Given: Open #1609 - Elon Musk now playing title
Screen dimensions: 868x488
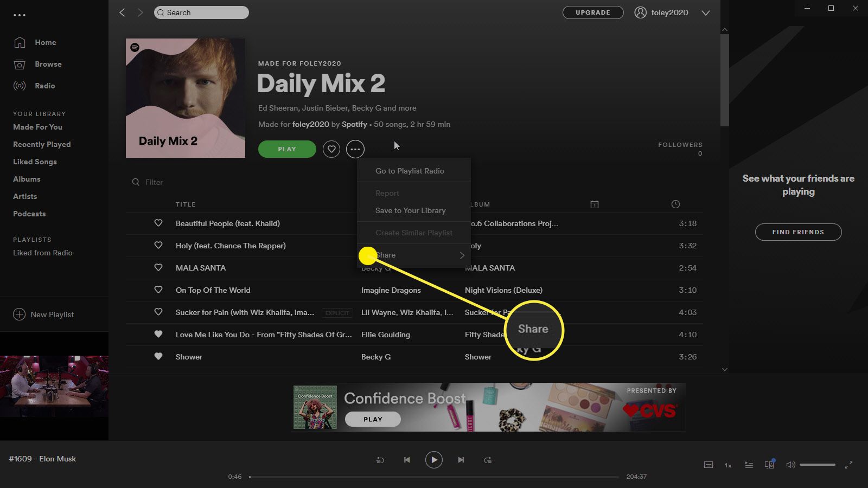Looking at the screenshot, I should coord(42,459).
